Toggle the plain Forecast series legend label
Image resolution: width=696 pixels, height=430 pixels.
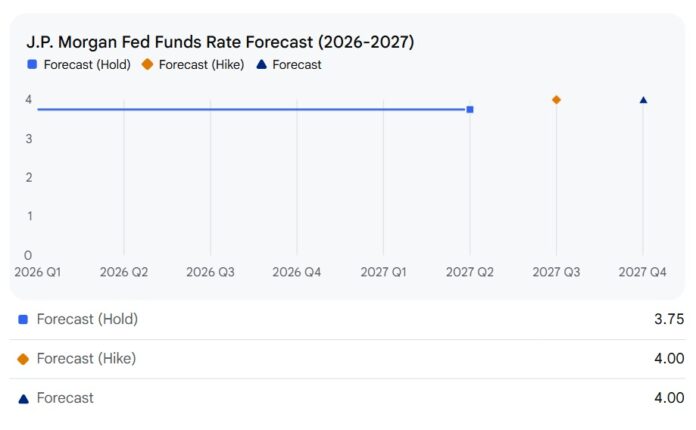coord(297,65)
